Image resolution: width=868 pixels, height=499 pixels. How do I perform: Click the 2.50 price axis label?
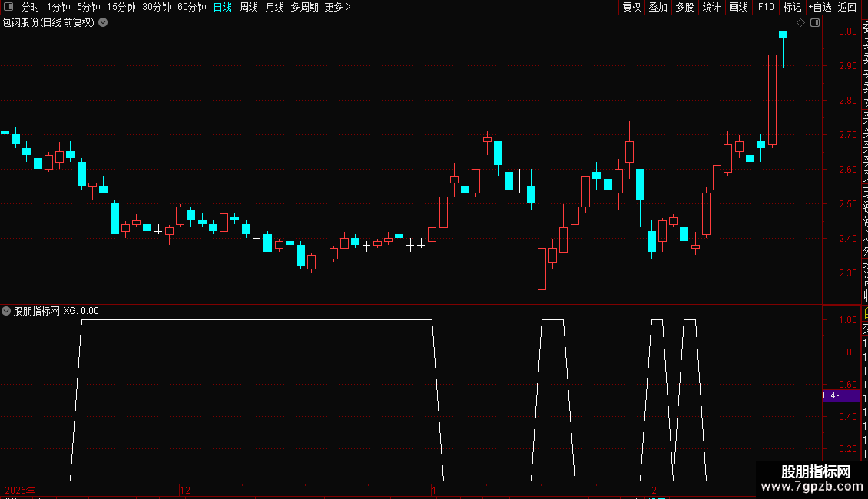848,204
